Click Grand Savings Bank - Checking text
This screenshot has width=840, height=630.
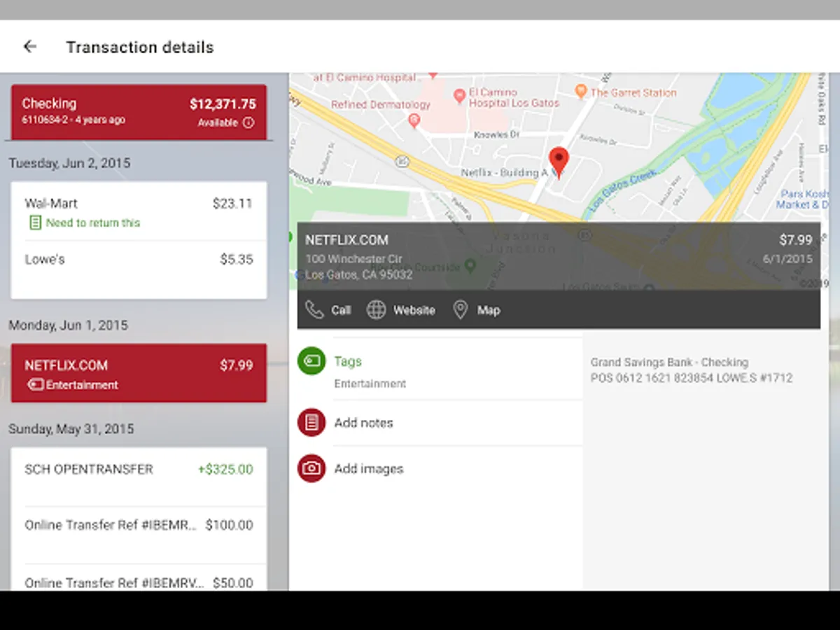[x=669, y=363]
